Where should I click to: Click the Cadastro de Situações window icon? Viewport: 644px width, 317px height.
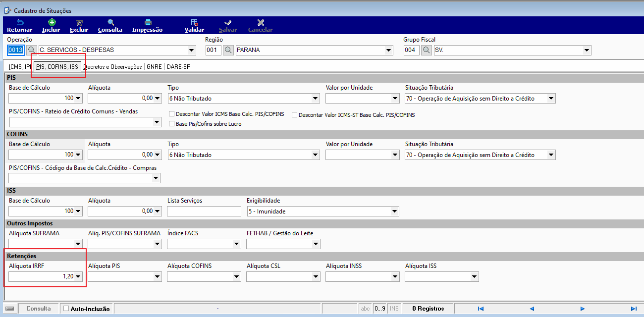point(7,10)
